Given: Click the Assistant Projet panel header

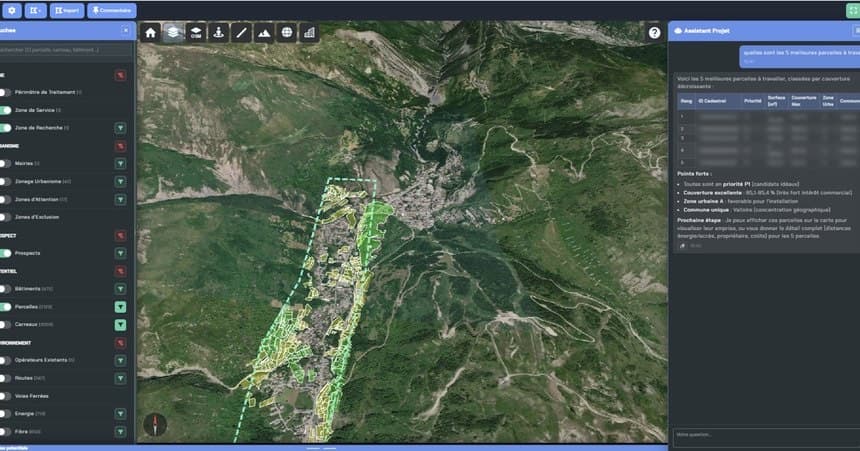Looking at the screenshot, I should coord(764,31).
